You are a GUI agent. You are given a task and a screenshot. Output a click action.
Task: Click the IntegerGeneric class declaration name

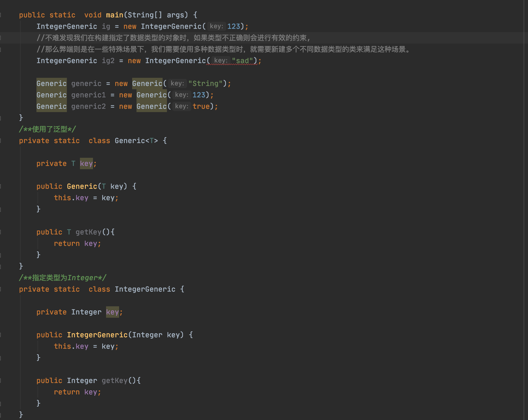point(145,289)
